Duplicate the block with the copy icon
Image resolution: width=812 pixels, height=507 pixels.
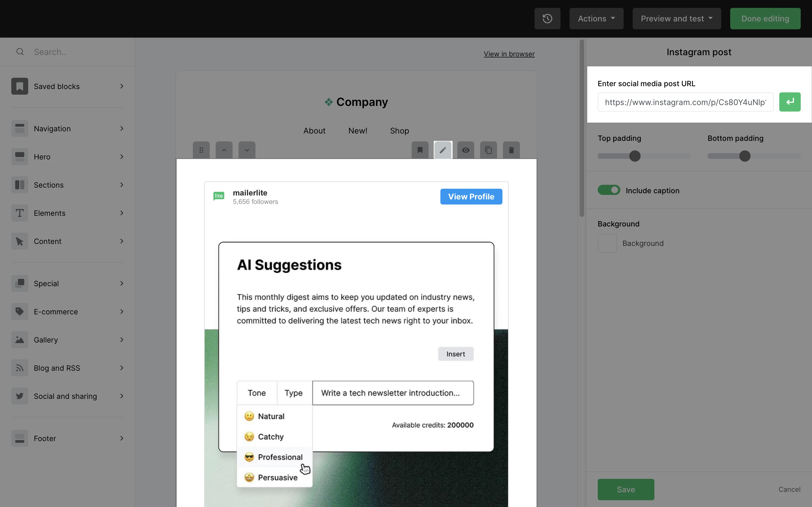[x=488, y=150]
